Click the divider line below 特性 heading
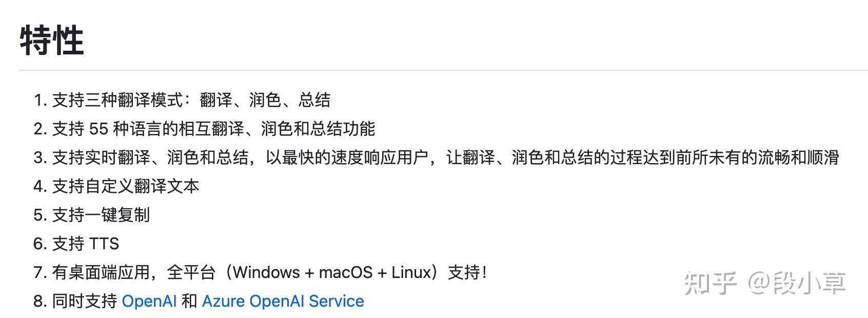Image resolution: width=868 pixels, height=318 pixels. point(443,70)
